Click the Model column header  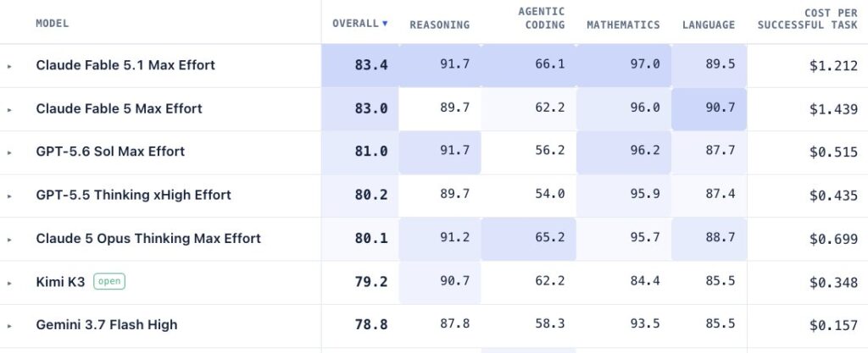[52, 23]
